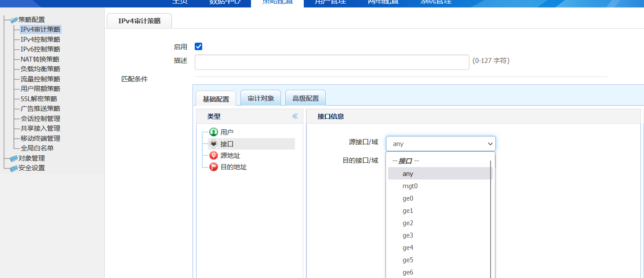The width and height of the screenshot is (644, 278).
Task: Click the 策略配置 folder icon
Action: 14,20
